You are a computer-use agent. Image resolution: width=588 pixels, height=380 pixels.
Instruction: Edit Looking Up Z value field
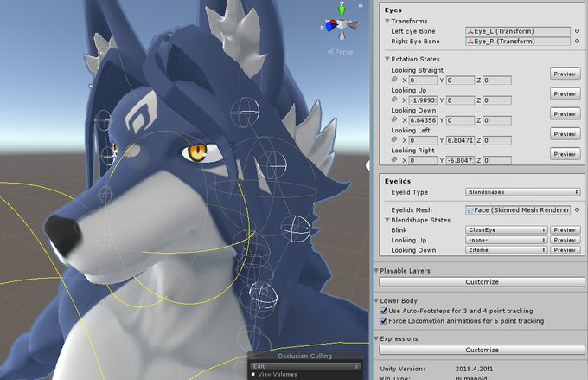tap(497, 100)
